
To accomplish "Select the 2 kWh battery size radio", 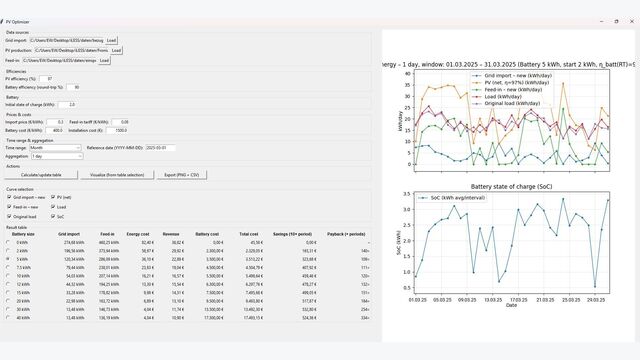I will click(x=8, y=251).
